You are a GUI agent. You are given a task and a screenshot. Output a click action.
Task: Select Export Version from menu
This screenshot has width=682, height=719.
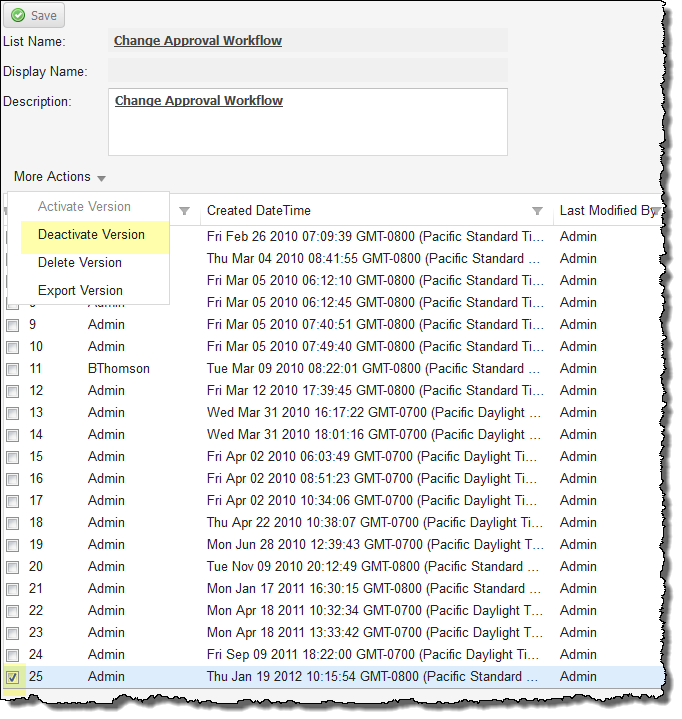point(80,291)
